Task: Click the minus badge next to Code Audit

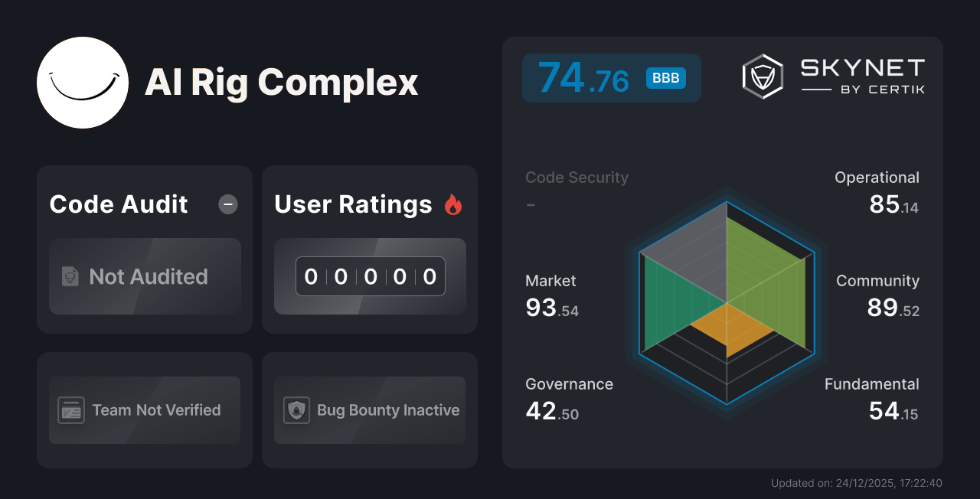Action: (227, 204)
